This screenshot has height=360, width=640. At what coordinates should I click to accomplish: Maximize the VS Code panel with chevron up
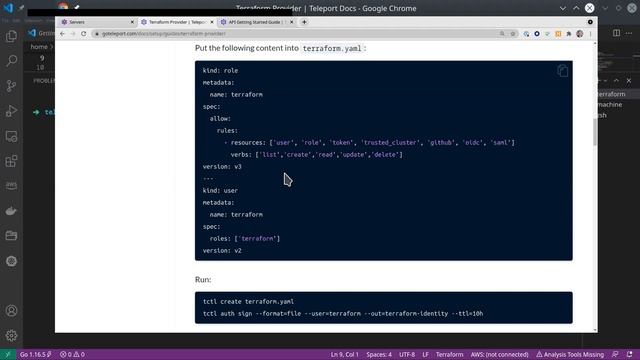616,81
